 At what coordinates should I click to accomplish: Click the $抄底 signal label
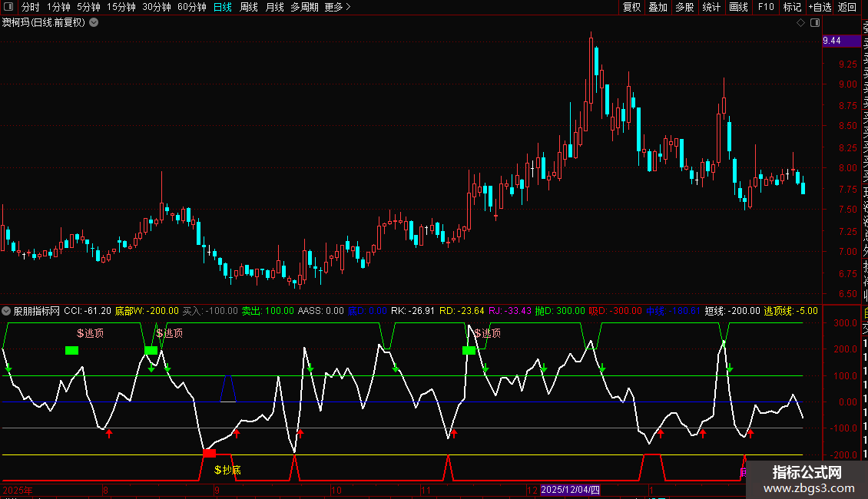tap(227, 470)
